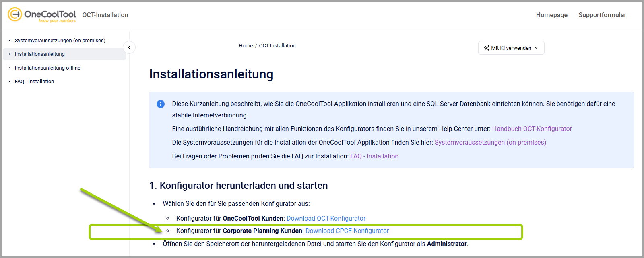
Task: Select Systemvoraussetzungen (on-premises) in the sidebar
Action: click(60, 41)
